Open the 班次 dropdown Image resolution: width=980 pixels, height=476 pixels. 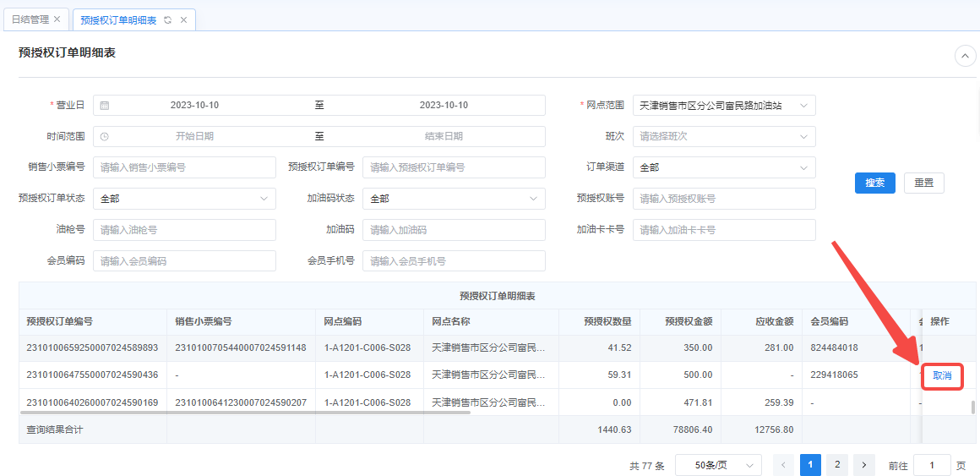723,137
